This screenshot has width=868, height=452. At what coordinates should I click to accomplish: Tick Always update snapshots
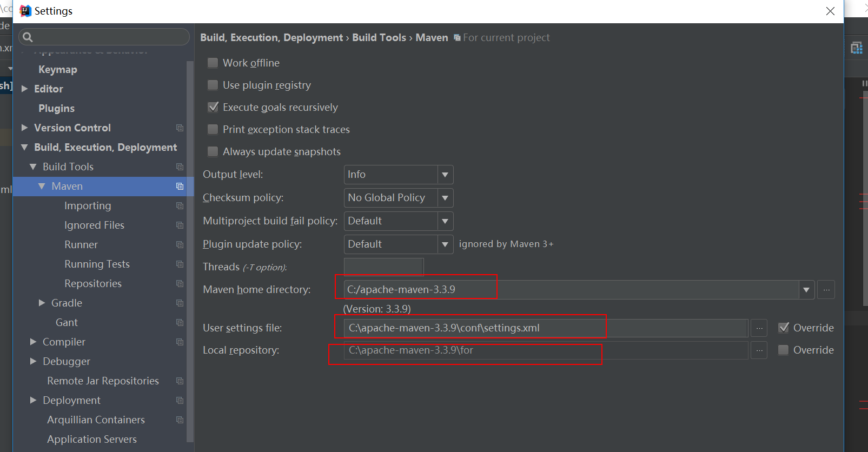(x=213, y=151)
